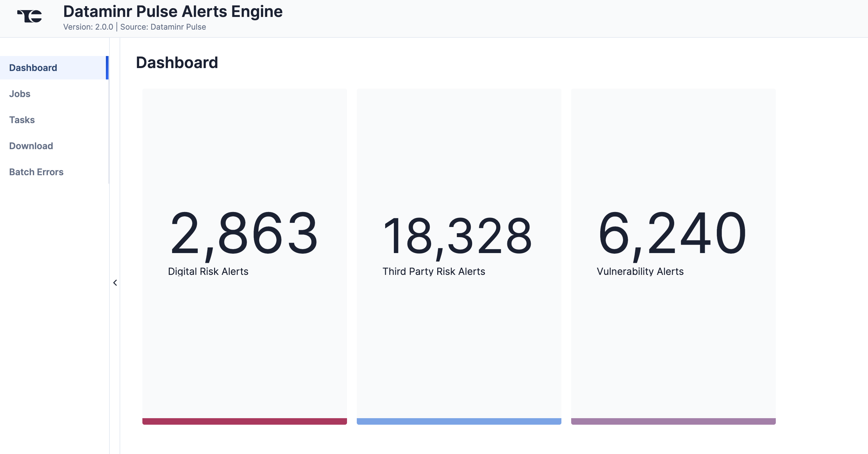
Task: Open the Download section
Action: [31, 146]
